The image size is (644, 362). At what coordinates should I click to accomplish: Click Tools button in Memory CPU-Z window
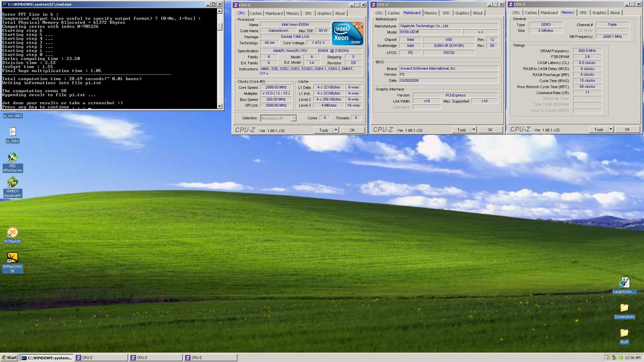(x=599, y=129)
